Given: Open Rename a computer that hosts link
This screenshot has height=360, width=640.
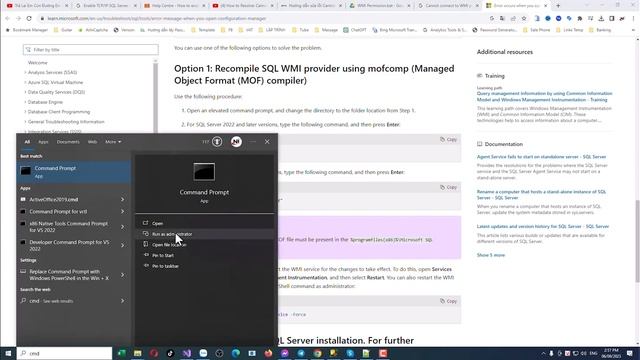Looking at the screenshot, I should tap(541, 194).
